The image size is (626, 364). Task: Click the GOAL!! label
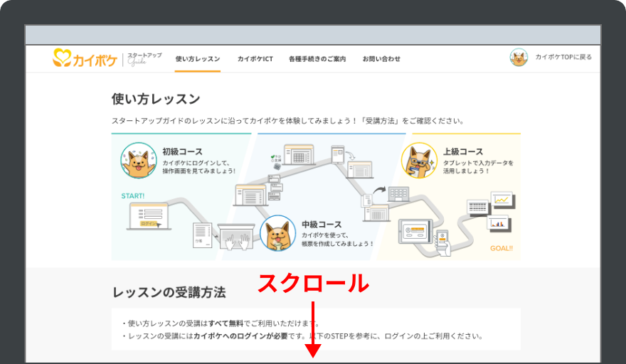click(x=502, y=248)
